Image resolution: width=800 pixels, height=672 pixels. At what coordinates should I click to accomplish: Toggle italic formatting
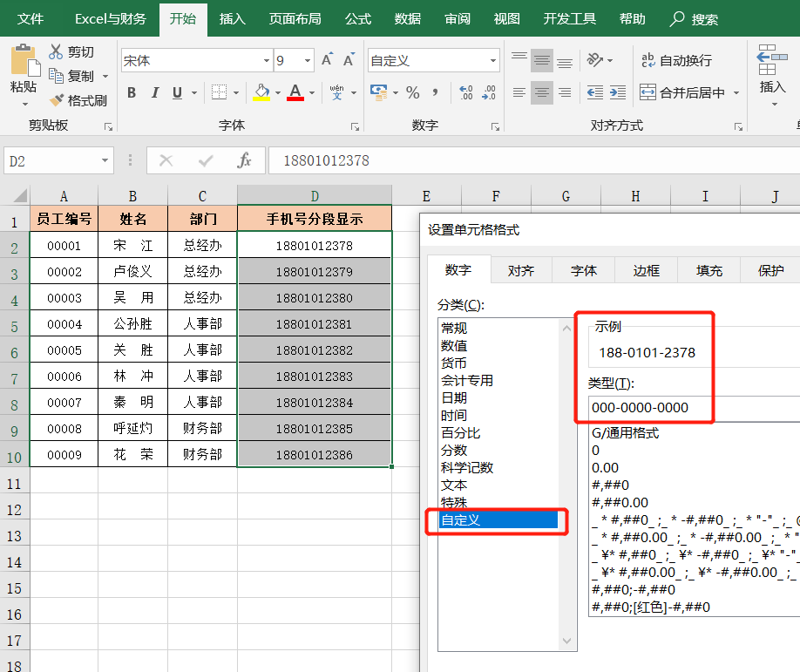click(154, 93)
